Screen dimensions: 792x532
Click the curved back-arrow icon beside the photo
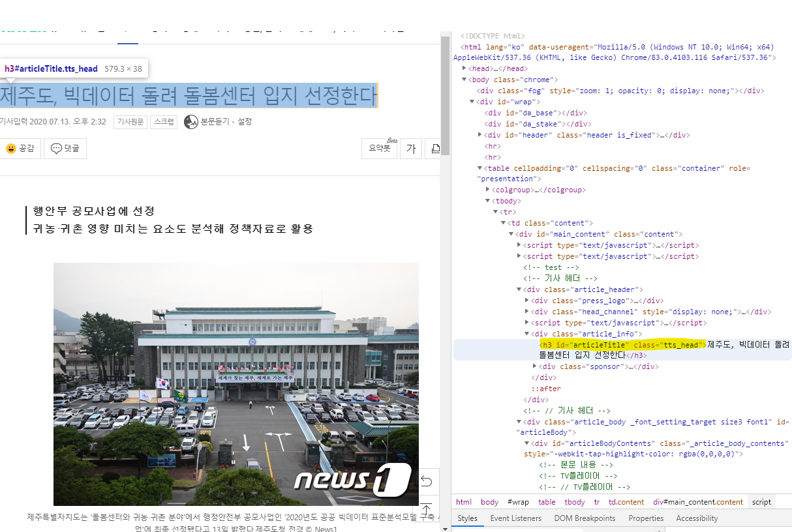[426, 481]
